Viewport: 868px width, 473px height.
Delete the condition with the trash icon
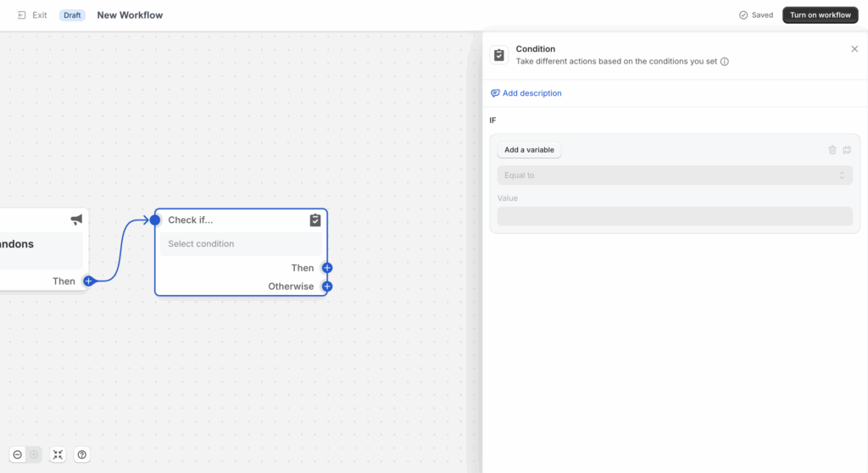tap(832, 149)
